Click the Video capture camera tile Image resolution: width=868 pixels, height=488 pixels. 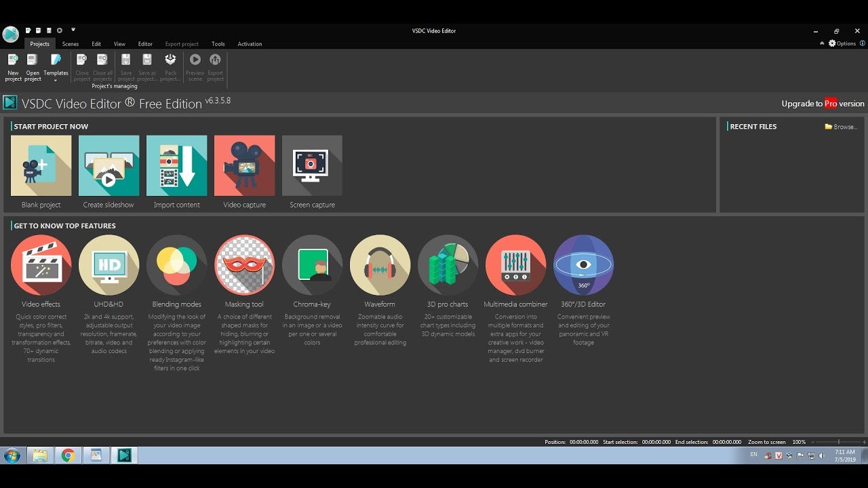pos(244,165)
